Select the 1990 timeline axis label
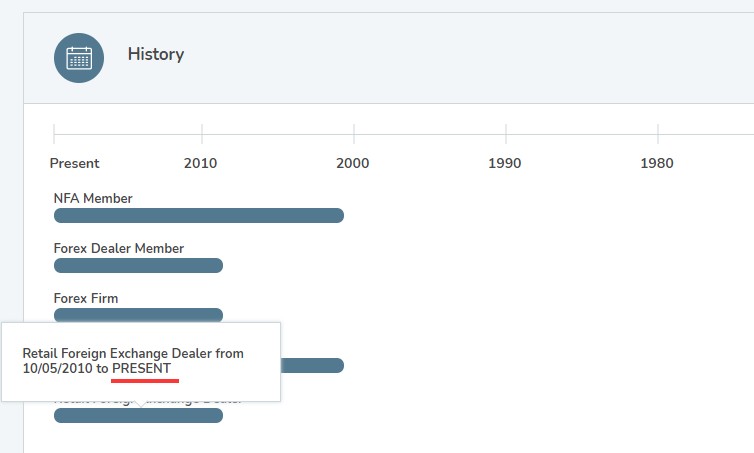The width and height of the screenshot is (754, 453). tap(504, 163)
